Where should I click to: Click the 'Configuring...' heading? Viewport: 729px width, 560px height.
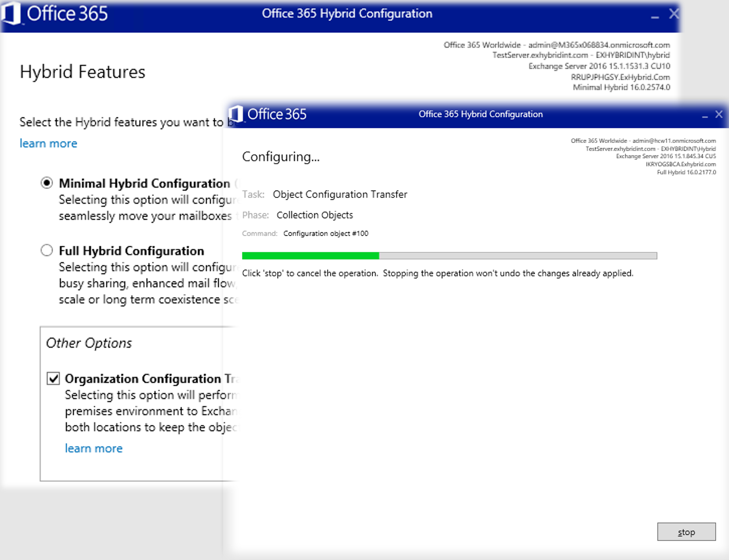click(281, 157)
